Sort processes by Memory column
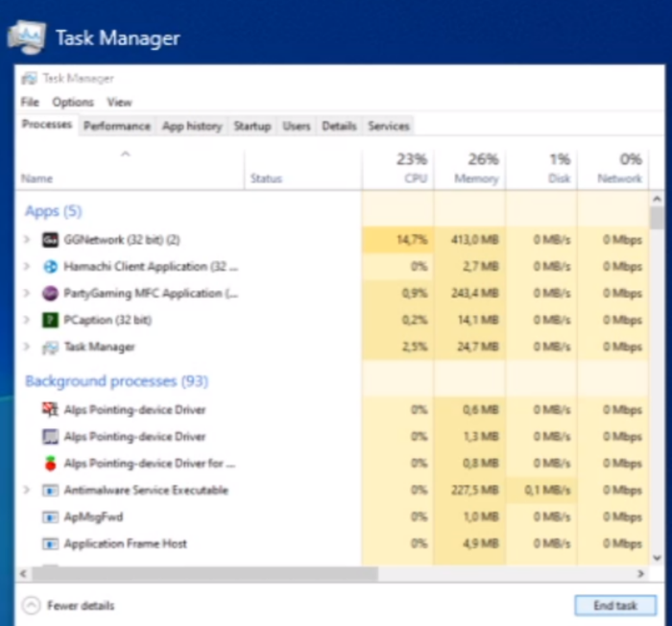 pyautogui.click(x=469, y=169)
